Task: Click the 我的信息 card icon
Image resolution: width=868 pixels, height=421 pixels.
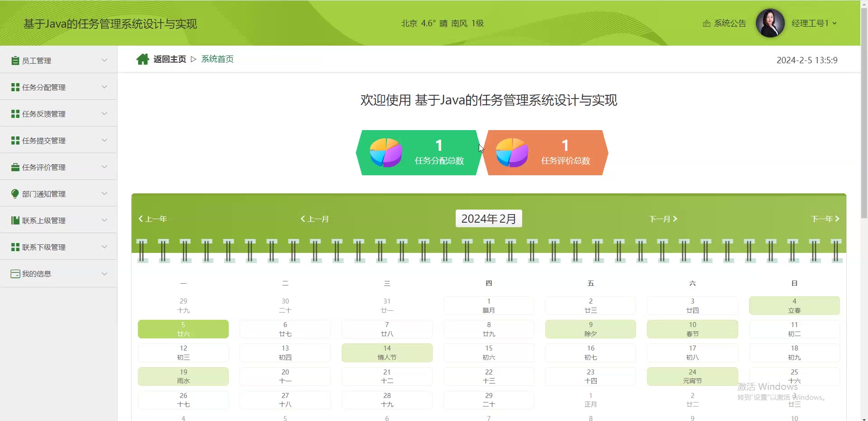Action: (15, 274)
